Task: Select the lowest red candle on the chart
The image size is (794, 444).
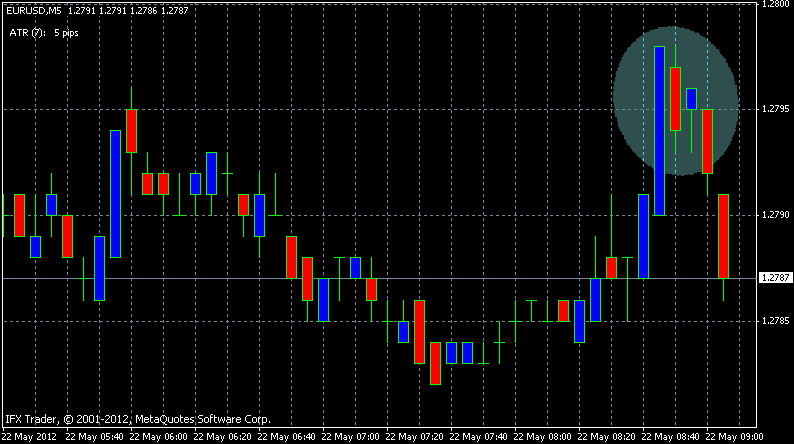Action: pyautogui.click(x=435, y=364)
